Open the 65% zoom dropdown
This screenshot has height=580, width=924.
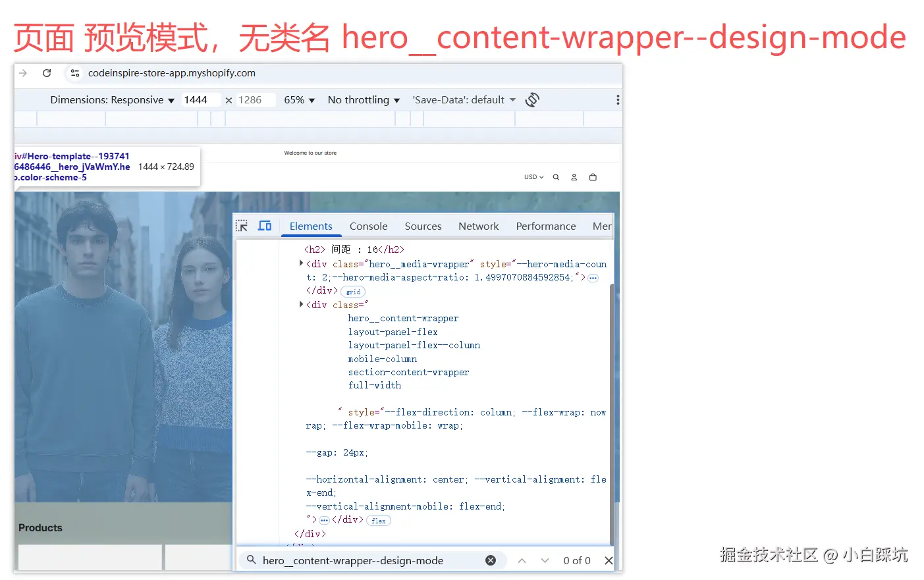pos(300,100)
